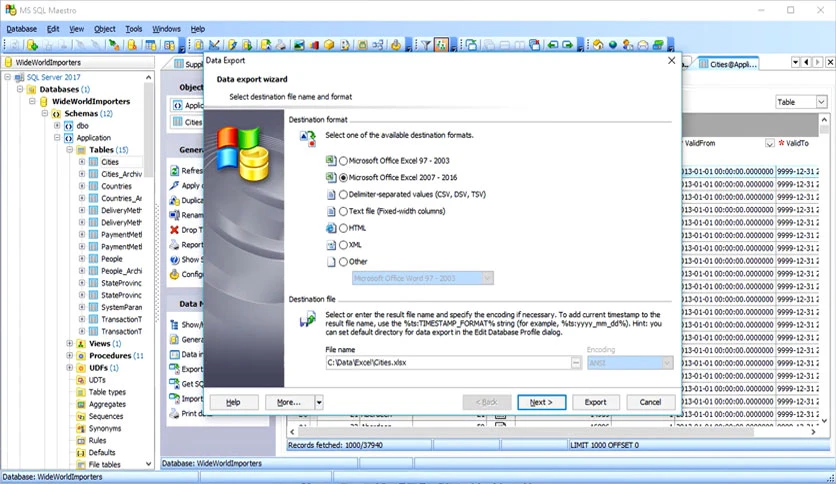Click the WideWorldImporters database icon in tree

[44, 101]
